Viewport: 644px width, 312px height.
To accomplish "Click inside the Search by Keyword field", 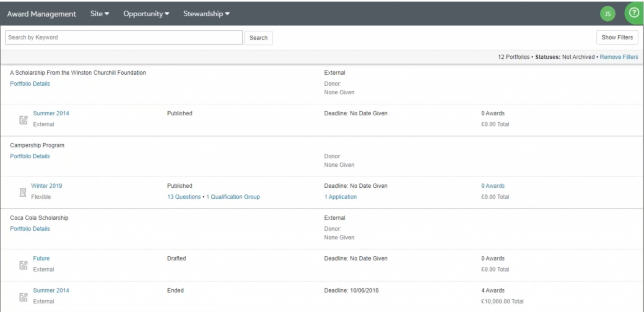I will [124, 37].
